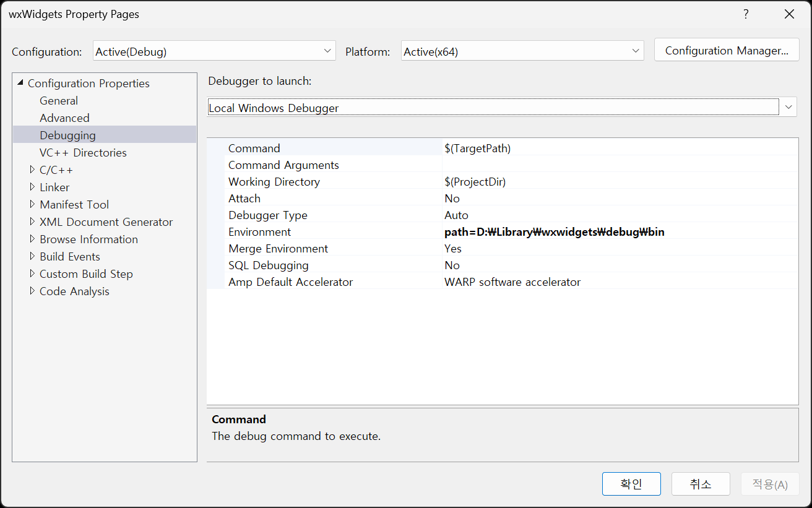The image size is (812, 508).
Task: Select the Debugger Type property name
Action: 268,215
